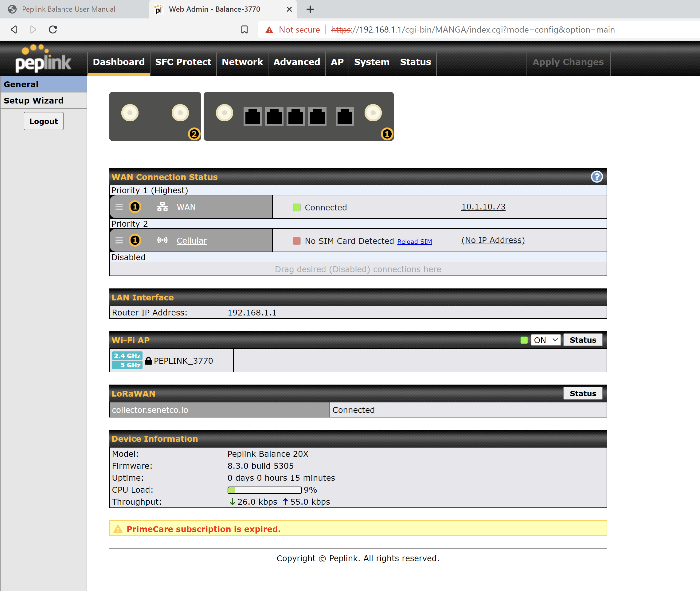Click the Logout button

[44, 121]
